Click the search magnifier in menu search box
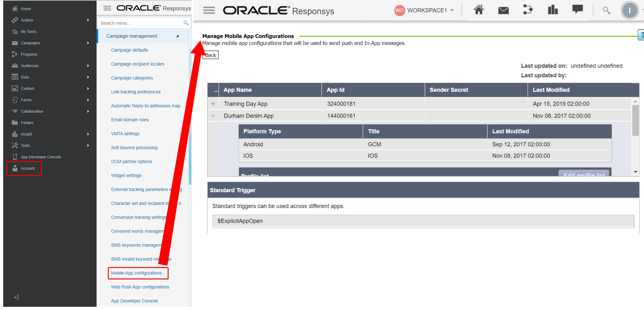 point(186,23)
